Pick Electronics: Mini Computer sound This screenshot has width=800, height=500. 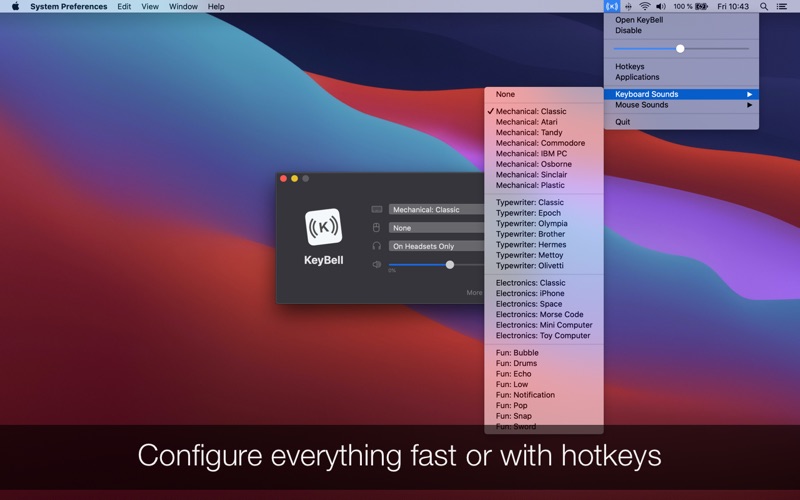[544, 325]
